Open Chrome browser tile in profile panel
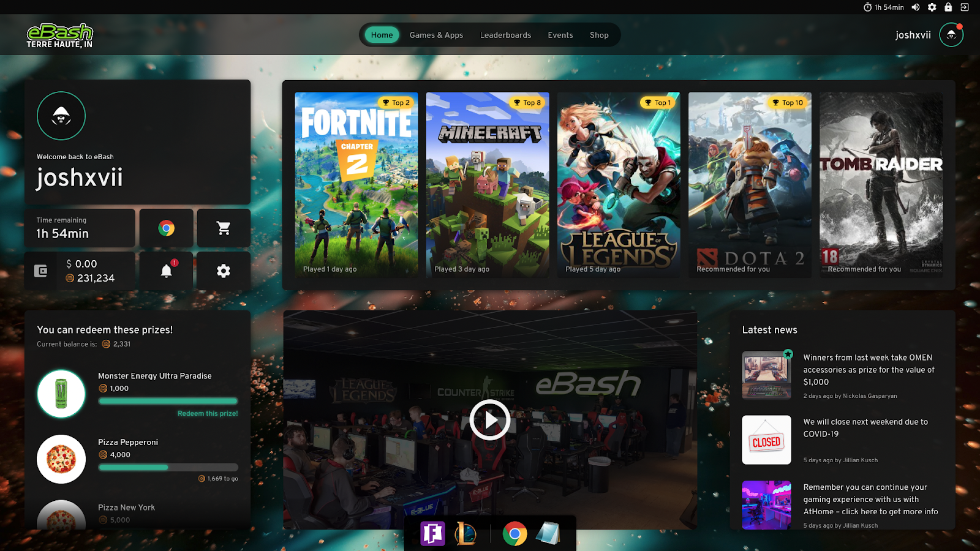Viewport: 980px width, 551px height. pyautogui.click(x=166, y=228)
